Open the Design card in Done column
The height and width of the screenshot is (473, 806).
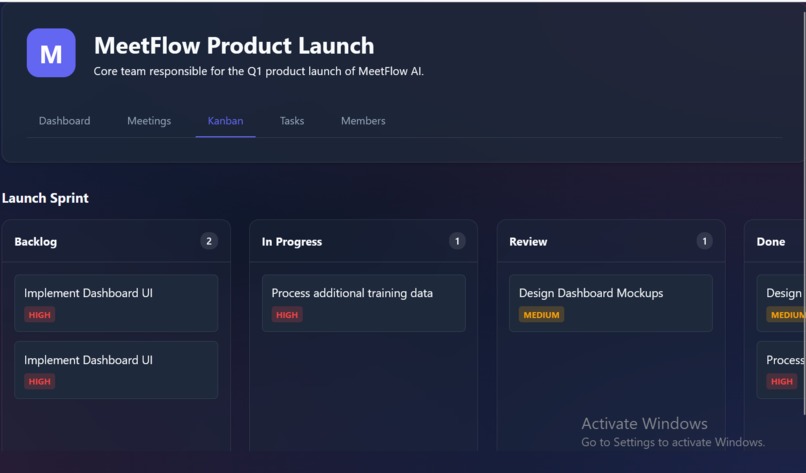(780, 303)
